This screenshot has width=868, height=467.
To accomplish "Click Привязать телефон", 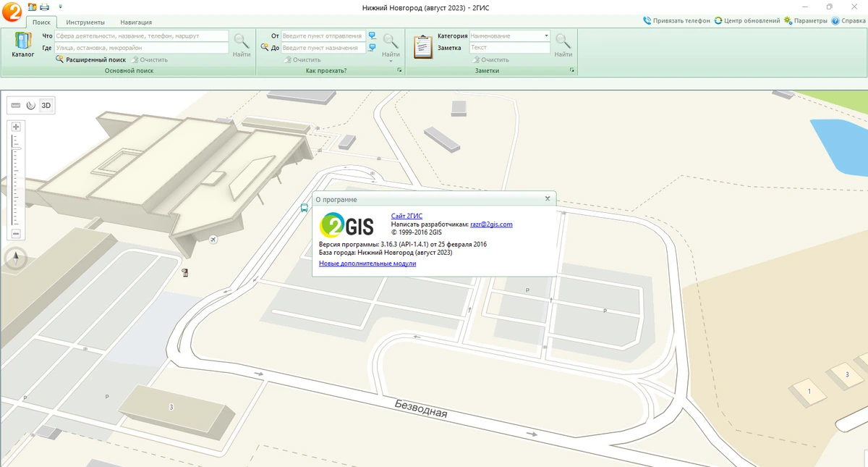I will pos(676,21).
